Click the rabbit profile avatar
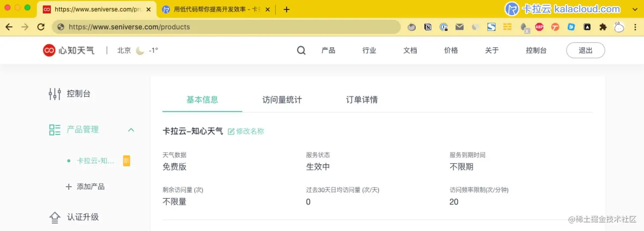 point(619,27)
